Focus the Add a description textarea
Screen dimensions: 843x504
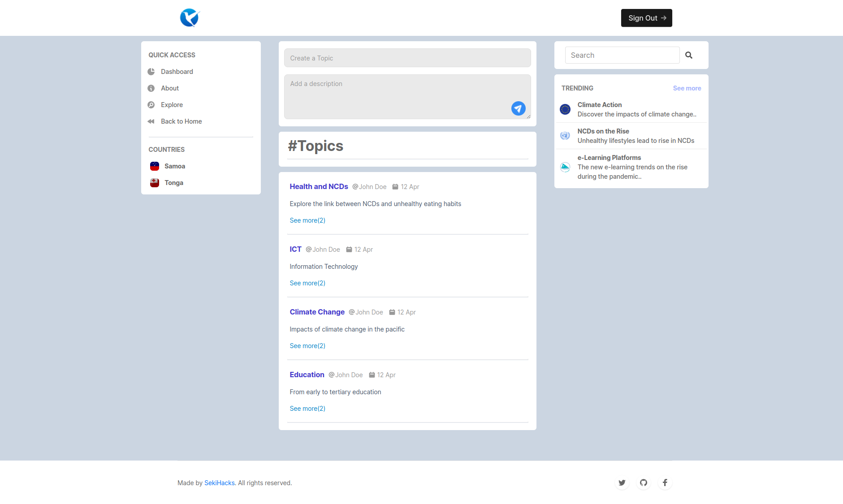tap(407, 97)
